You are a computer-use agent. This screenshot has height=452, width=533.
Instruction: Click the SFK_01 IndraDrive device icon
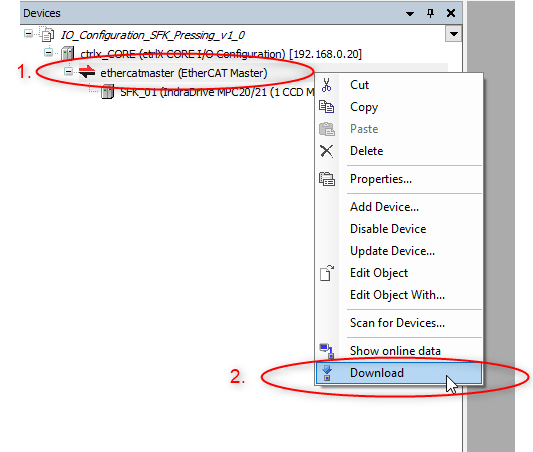pos(107,92)
